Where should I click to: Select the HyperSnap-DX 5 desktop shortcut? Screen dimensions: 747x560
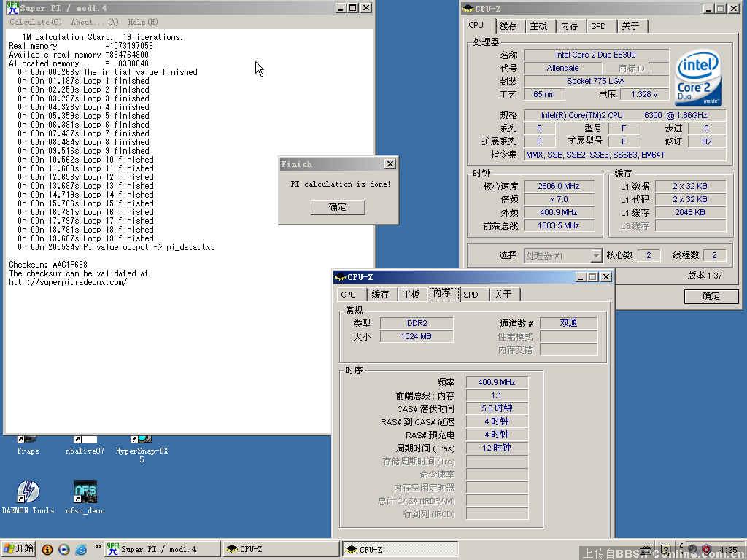(142, 448)
